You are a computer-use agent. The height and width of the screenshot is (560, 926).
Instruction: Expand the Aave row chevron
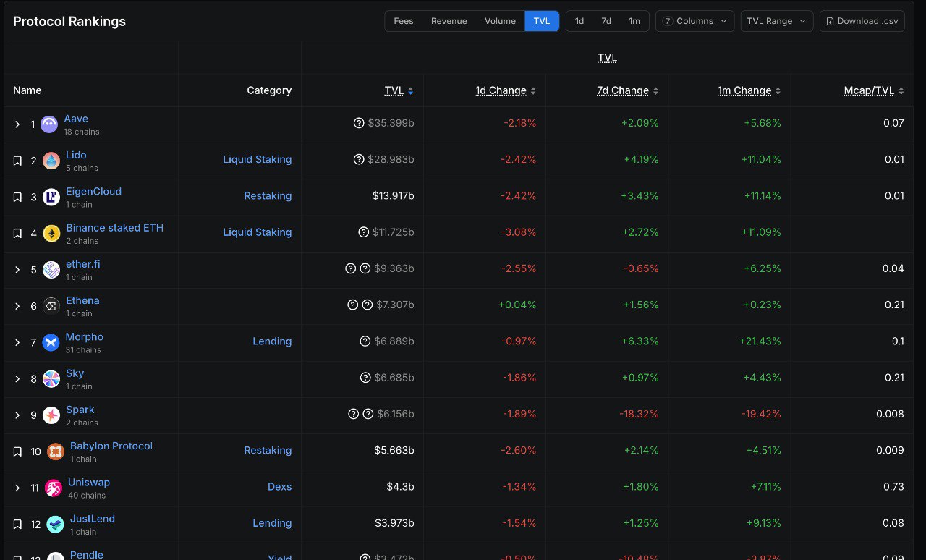pyautogui.click(x=17, y=124)
